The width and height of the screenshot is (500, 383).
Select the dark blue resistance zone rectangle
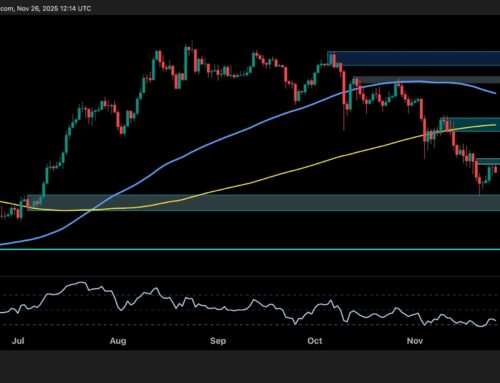(x=414, y=58)
